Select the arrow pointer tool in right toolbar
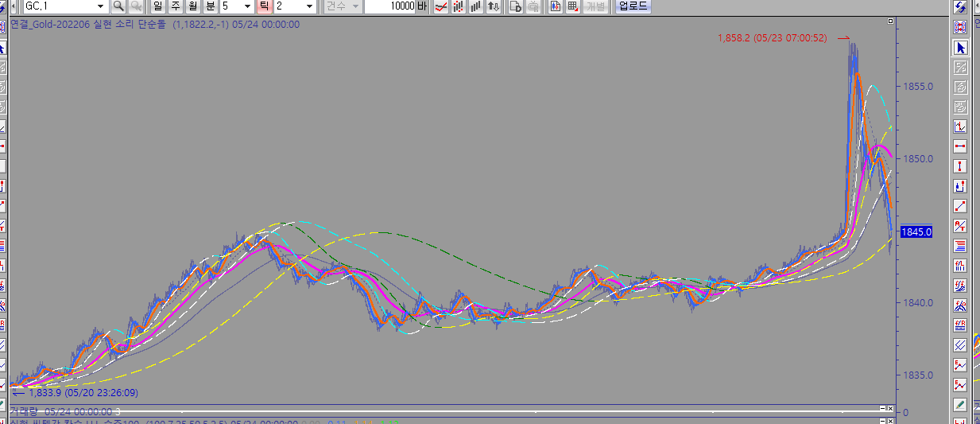The height and width of the screenshot is (424, 980). (960, 48)
